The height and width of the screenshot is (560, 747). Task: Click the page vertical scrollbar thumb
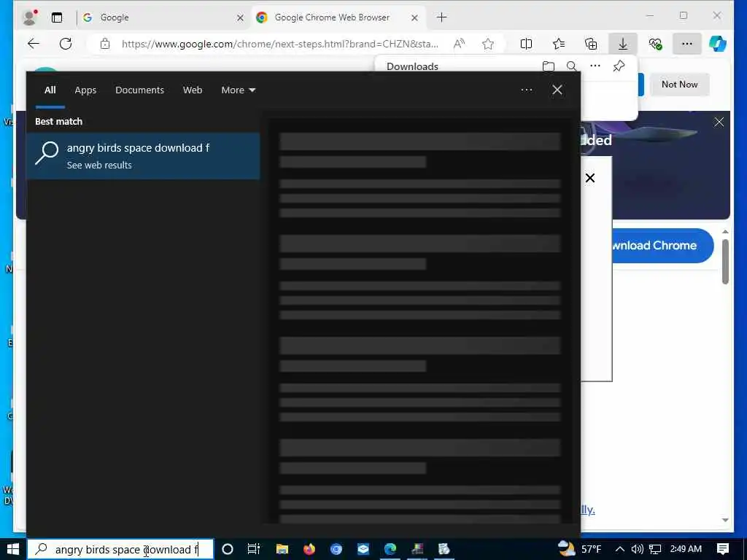725,262
